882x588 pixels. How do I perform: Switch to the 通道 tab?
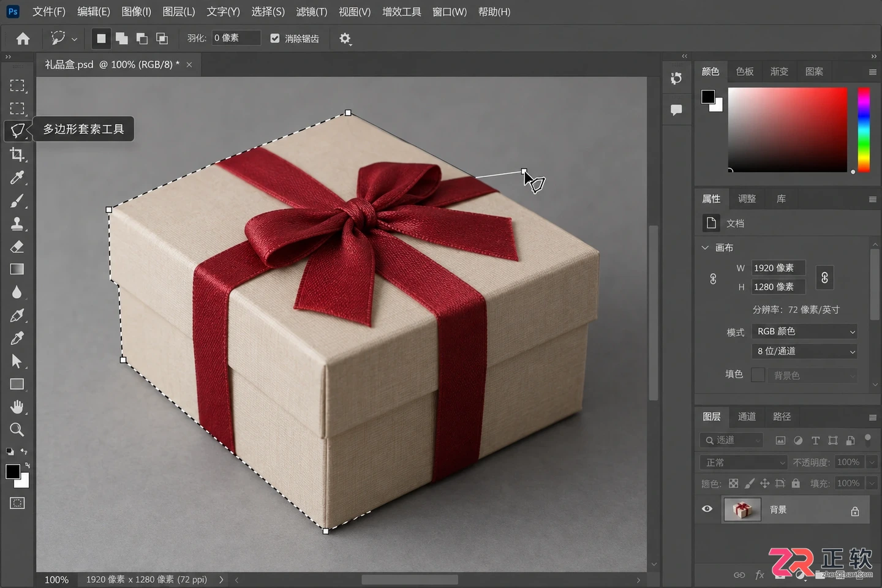pos(747,417)
